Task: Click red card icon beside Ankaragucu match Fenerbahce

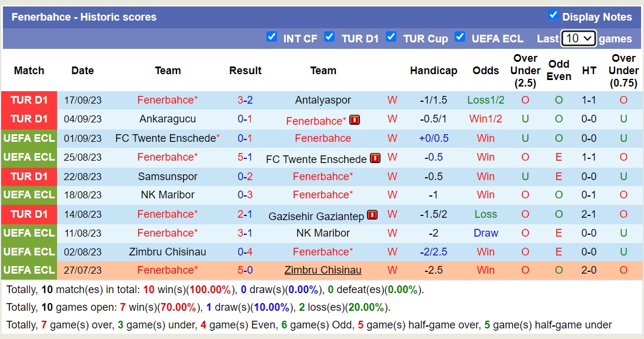Action: pos(355,120)
